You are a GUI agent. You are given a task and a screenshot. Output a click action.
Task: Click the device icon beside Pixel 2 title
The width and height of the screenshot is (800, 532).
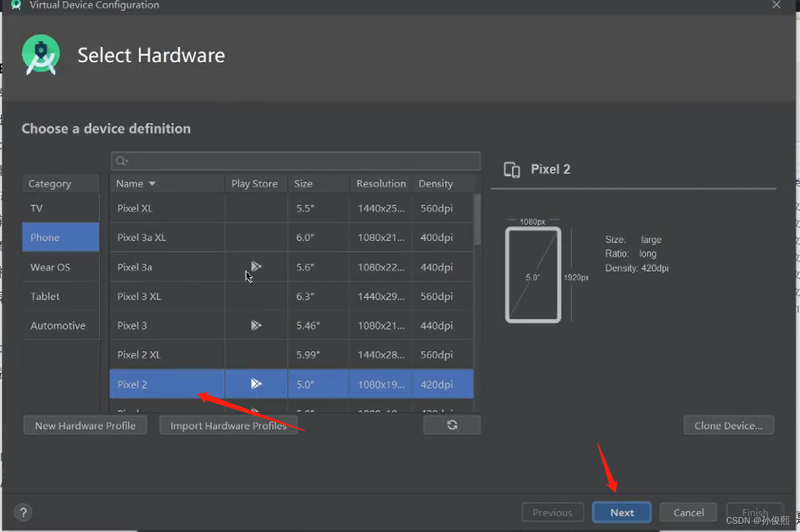512,169
